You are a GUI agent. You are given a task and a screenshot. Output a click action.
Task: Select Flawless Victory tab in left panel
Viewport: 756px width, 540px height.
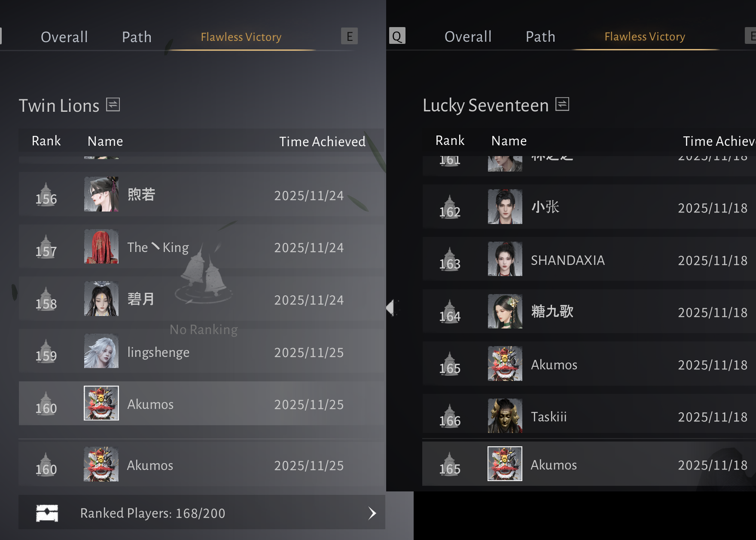[241, 37]
